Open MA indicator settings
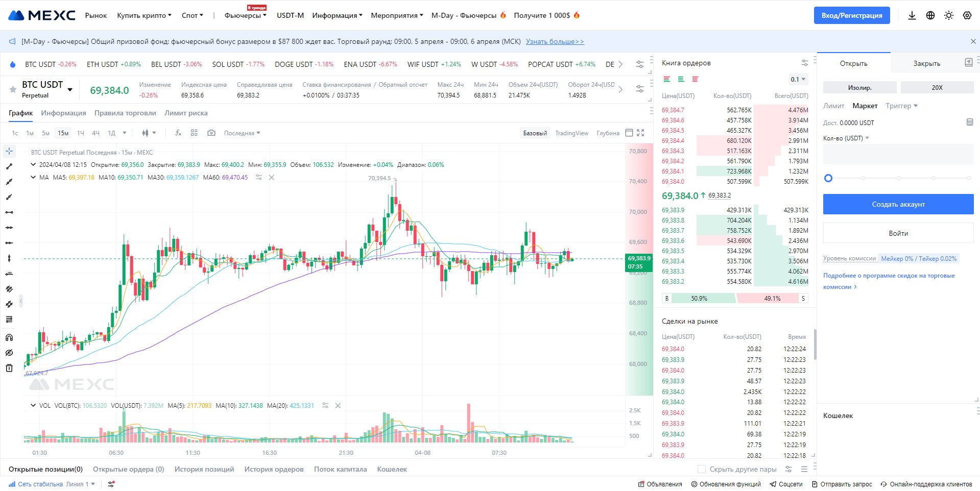Image resolution: width=980 pixels, height=491 pixels. (x=259, y=178)
